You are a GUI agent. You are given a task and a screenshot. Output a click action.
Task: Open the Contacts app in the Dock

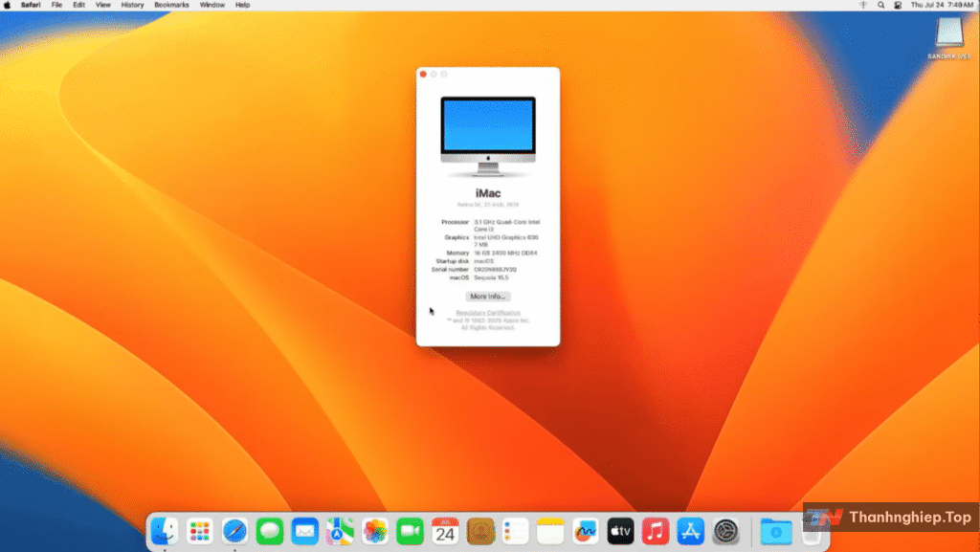pos(480,531)
